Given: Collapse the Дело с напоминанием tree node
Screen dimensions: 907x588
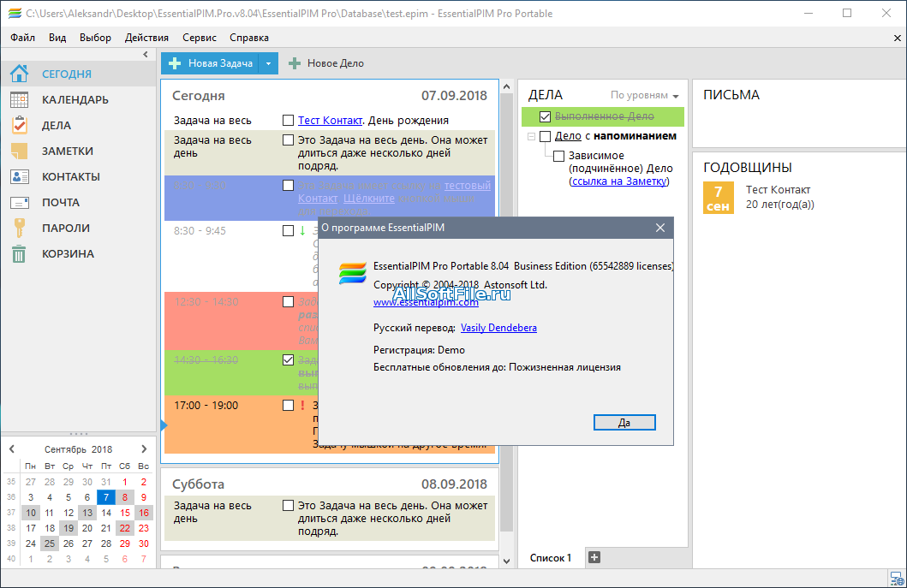Looking at the screenshot, I should coord(531,136).
